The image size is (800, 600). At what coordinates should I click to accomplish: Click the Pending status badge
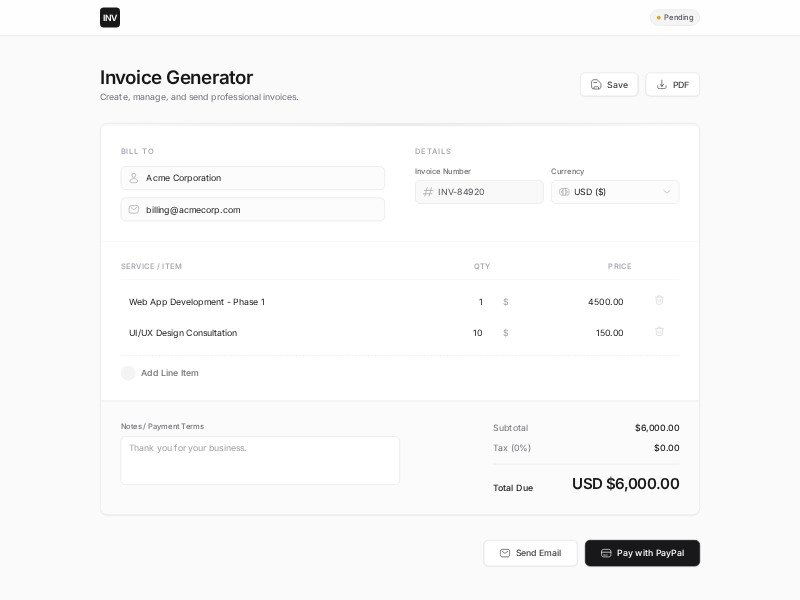[x=675, y=17]
